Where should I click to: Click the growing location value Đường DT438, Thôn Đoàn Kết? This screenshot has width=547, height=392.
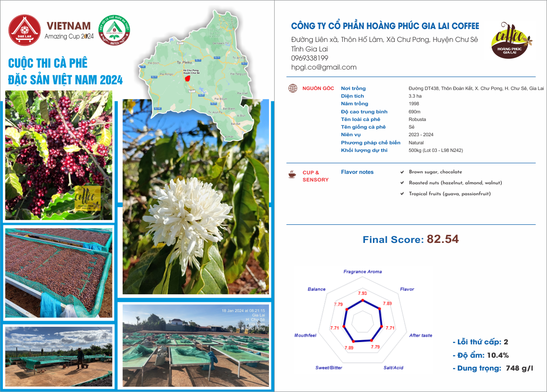pyautogui.click(x=476, y=89)
